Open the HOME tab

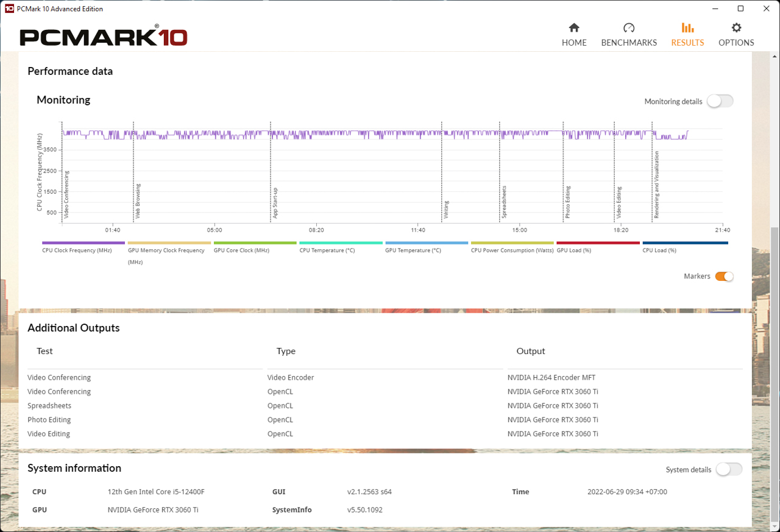pyautogui.click(x=574, y=35)
